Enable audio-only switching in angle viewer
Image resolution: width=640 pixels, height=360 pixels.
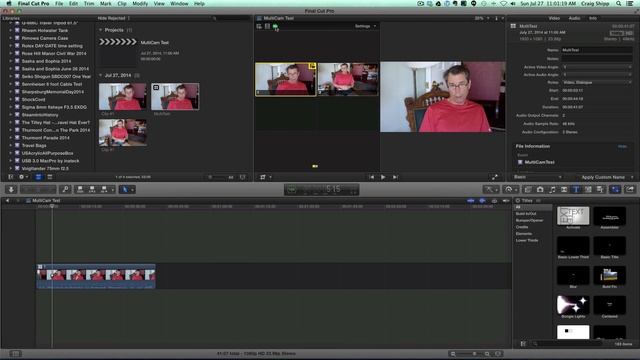pyautogui.click(x=276, y=26)
